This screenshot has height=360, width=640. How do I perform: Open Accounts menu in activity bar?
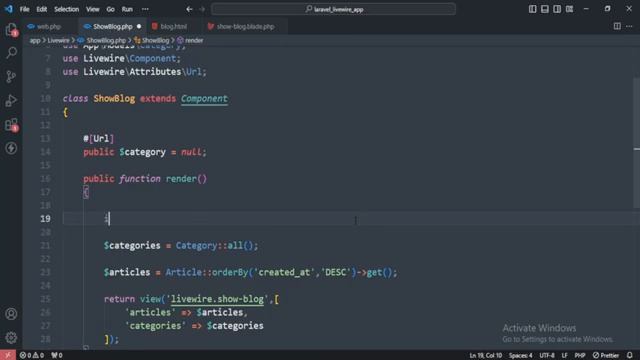click(11, 314)
